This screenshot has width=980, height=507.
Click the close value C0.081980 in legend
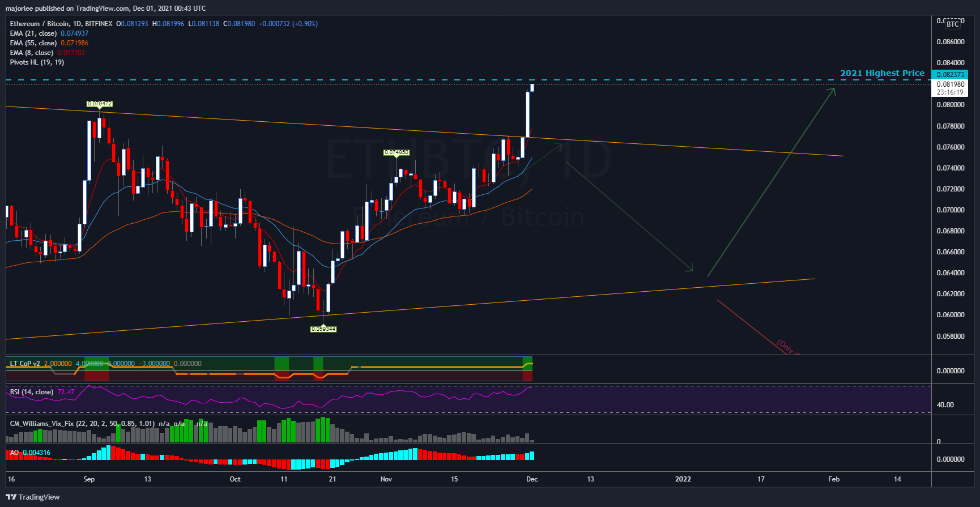239,24
